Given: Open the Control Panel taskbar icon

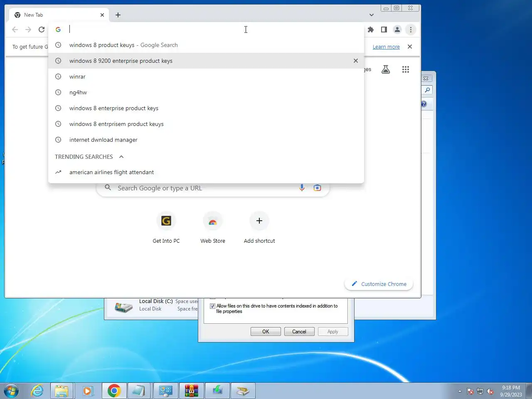Looking at the screenshot, I should point(166,391).
